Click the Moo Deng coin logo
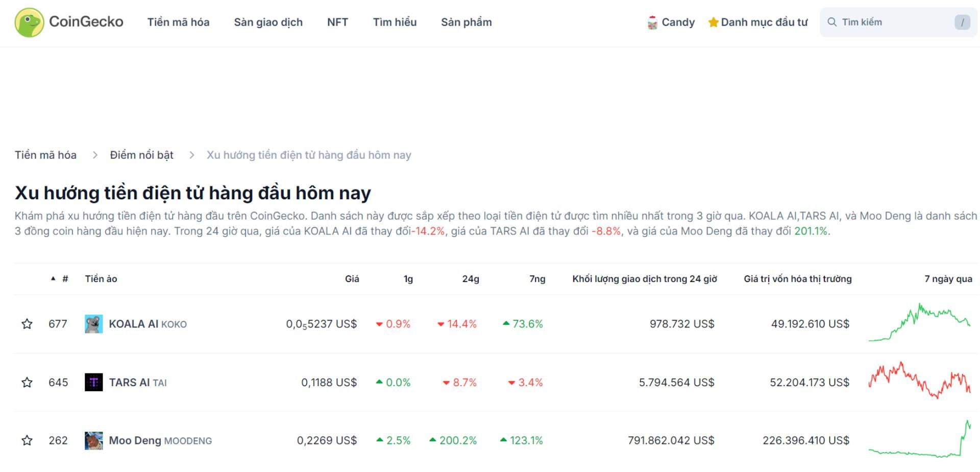 coord(94,440)
